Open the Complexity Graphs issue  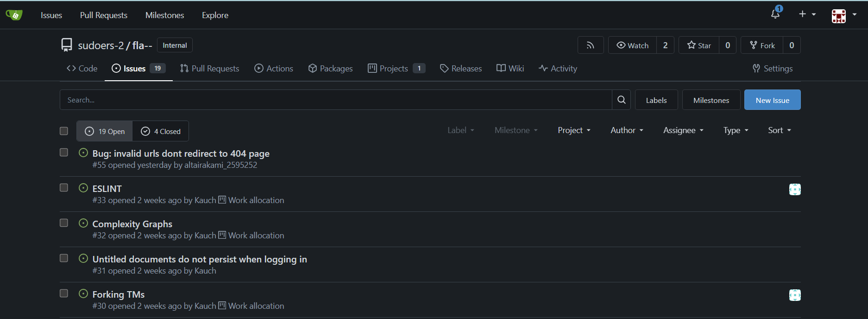click(132, 224)
